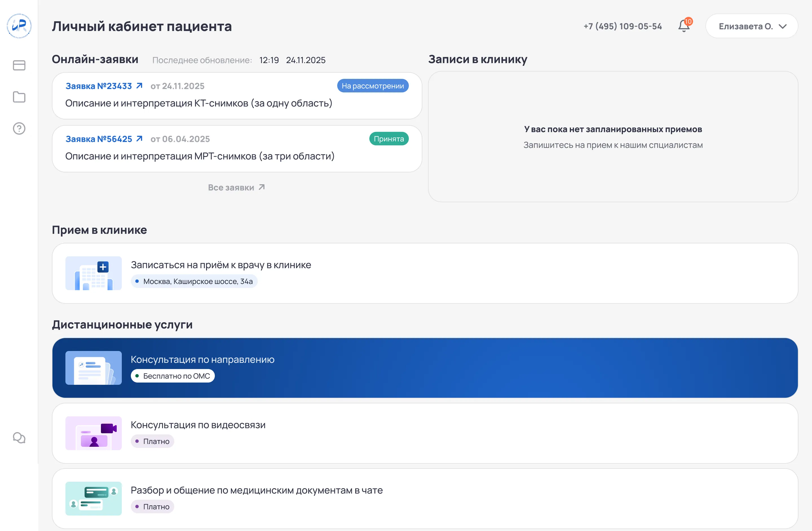Click the Платно tag under Консультация по видеосвязи

pos(153,441)
